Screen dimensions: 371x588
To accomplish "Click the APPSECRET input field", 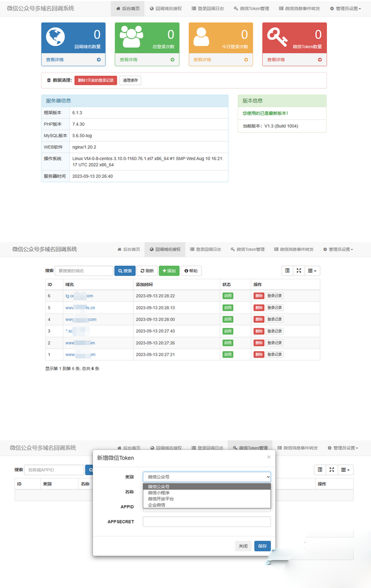I will pos(206,522).
